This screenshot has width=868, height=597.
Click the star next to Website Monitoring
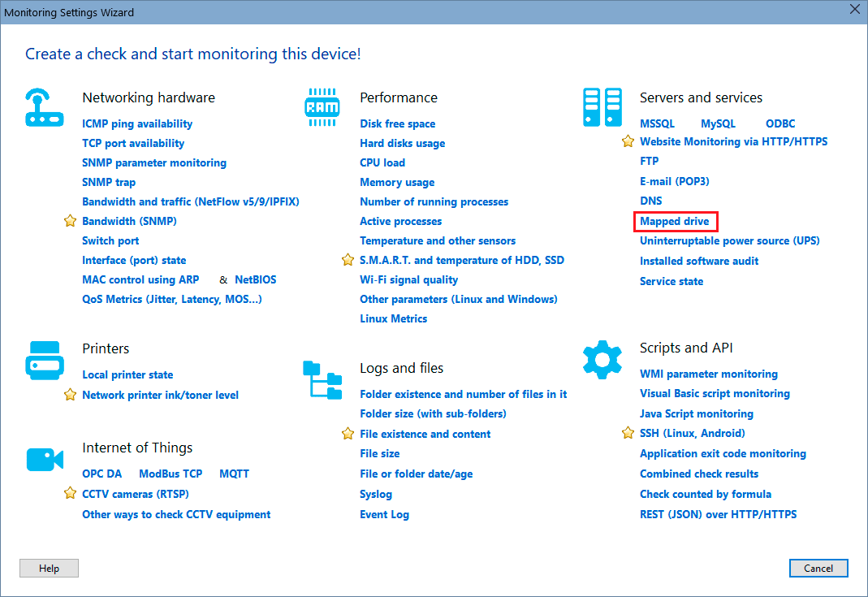627,141
